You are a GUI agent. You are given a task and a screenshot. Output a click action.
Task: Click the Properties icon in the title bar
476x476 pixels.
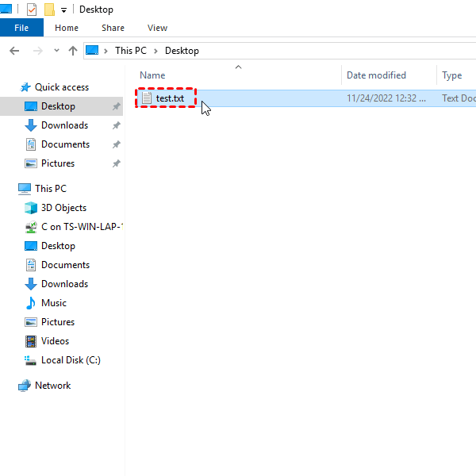click(x=32, y=10)
